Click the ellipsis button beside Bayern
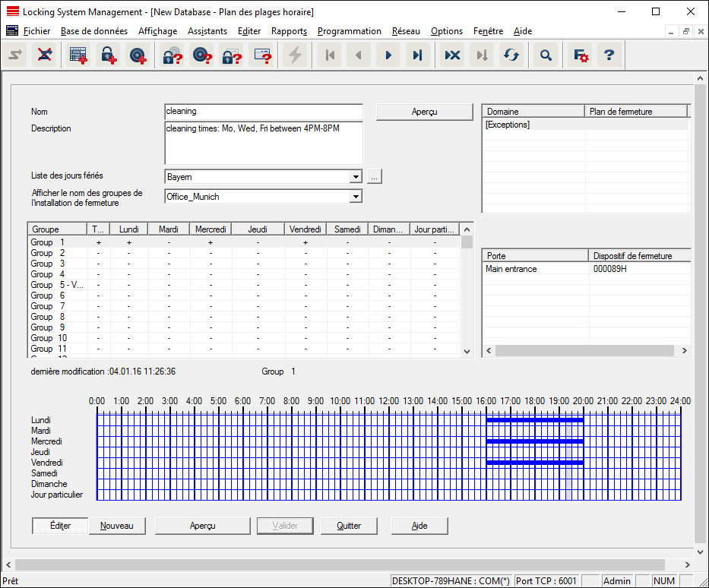Viewport: 709px width, 588px height. [x=374, y=177]
